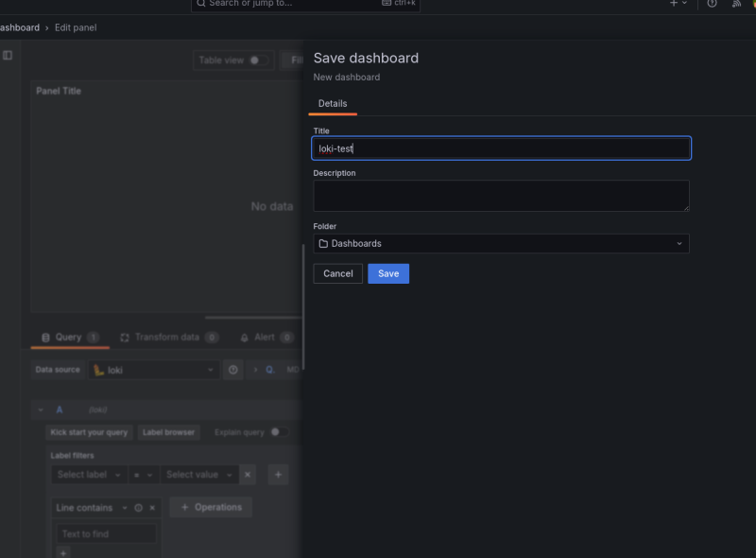Click the plus icon in the top bar
Image resolution: width=756 pixels, height=558 pixels.
pos(674,4)
